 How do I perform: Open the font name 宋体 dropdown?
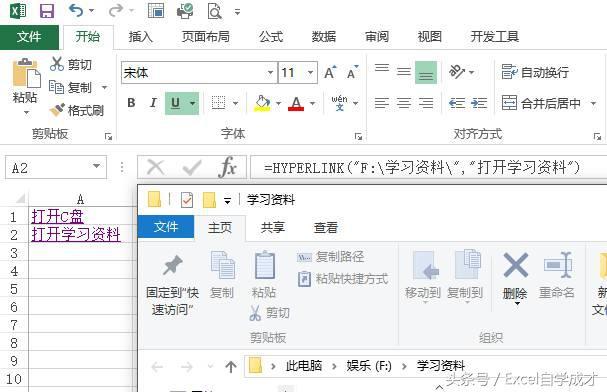[x=270, y=72]
